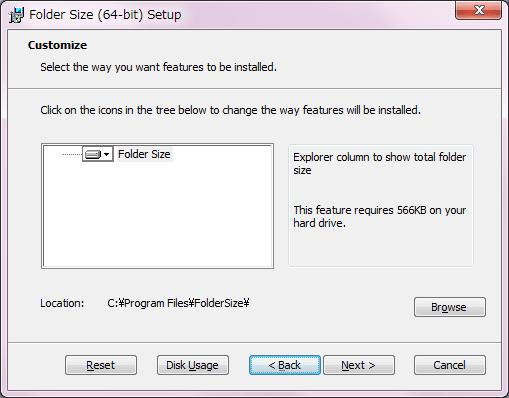
Task: Click the Folder Size (64-bit) Setup title text
Action: (x=105, y=15)
